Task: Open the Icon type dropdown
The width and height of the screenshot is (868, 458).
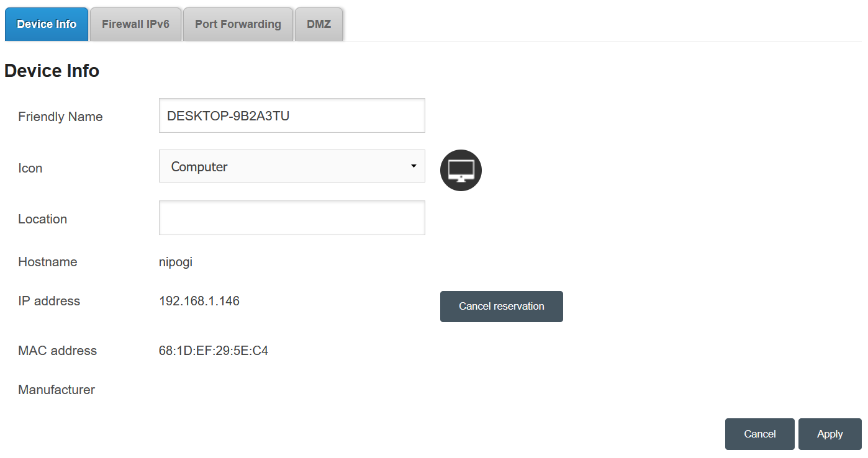Action: point(292,166)
